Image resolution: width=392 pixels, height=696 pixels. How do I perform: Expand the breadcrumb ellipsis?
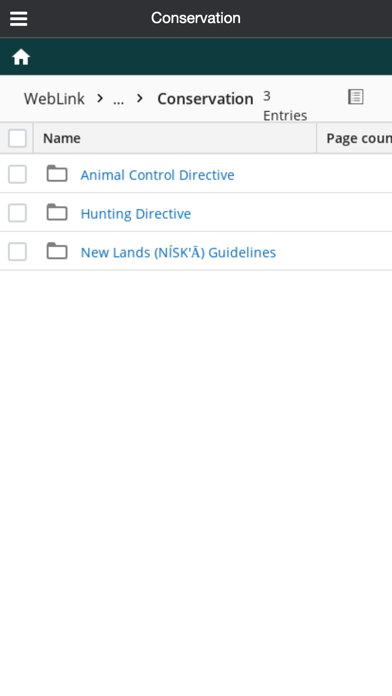(x=119, y=99)
